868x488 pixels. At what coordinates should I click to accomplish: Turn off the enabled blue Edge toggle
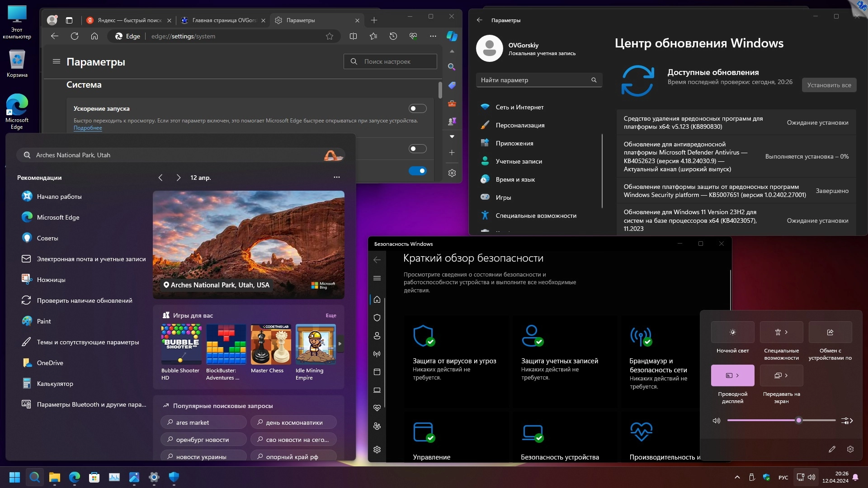tap(417, 171)
